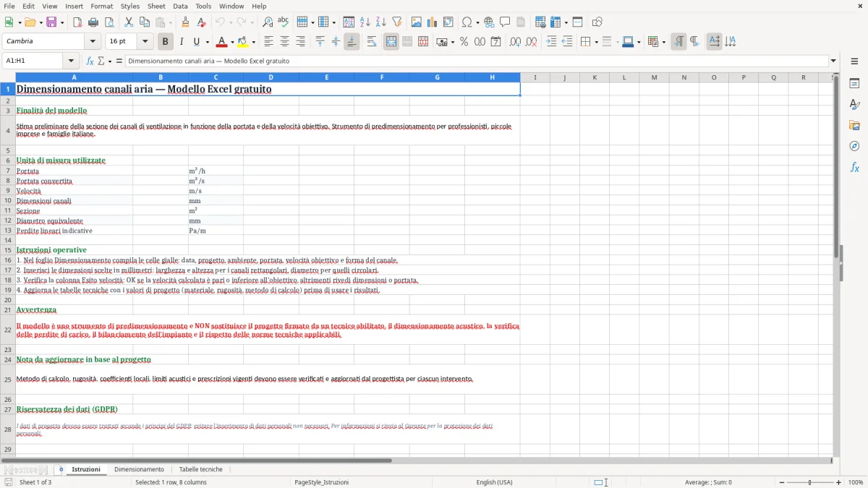
Task: Sort descending Z to A
Action: [x=381, y=22]
